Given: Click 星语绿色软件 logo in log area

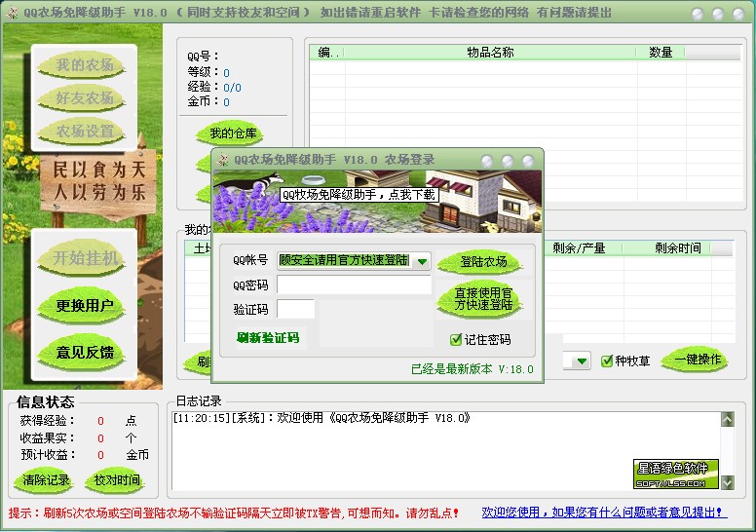Looking at the screenshot, I should tap(675, 474).
